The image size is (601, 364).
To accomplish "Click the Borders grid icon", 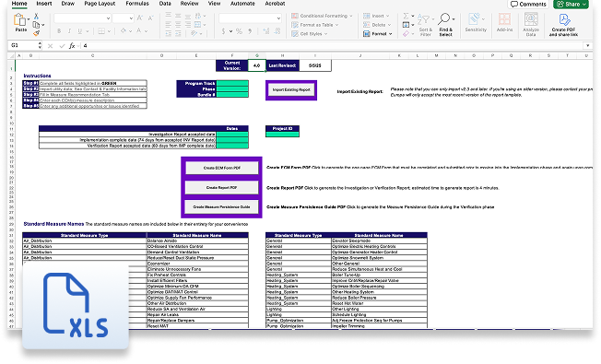I will [101, 31].
